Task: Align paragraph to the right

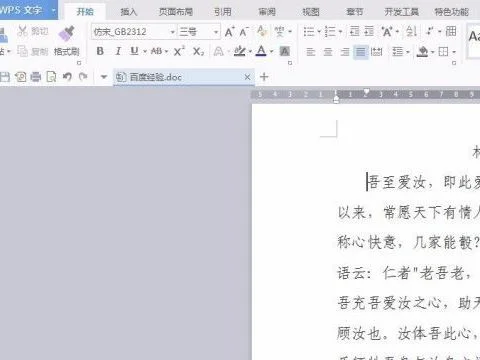Action: click(x=345, y=52)
